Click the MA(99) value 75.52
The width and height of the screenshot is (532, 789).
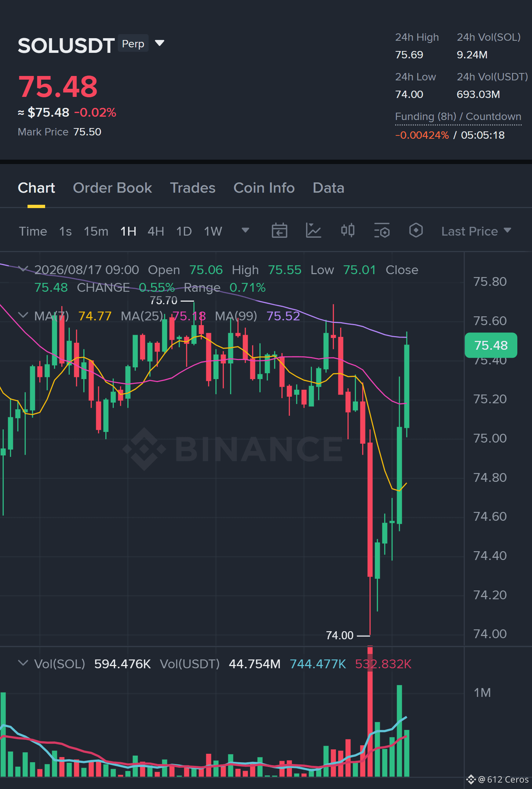(x=283, y=316)
